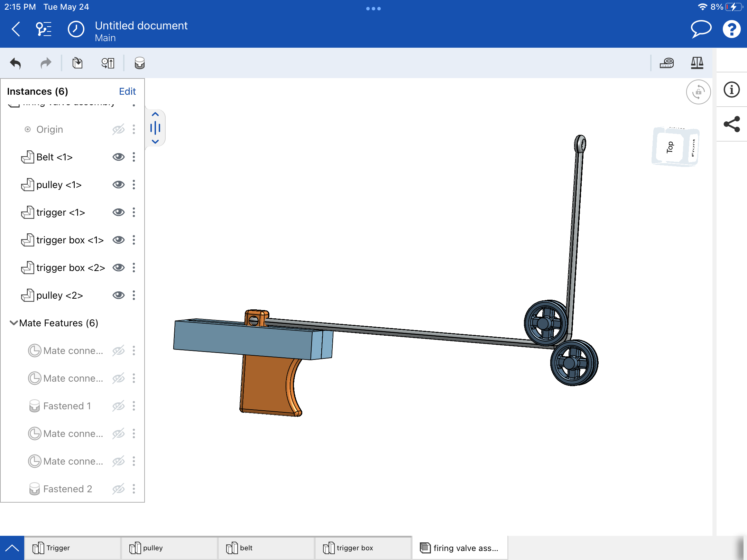
Task: Select the fastened mate tool icon
Action: (140, 63)
